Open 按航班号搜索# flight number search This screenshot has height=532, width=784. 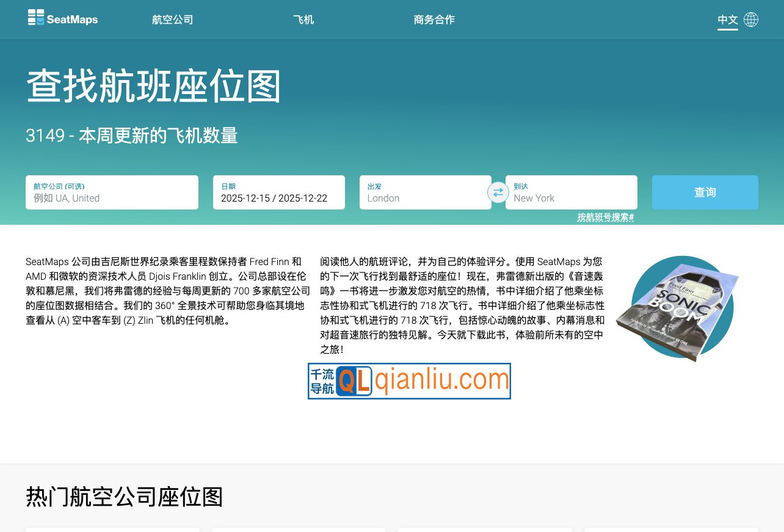(x=606, y=217)
